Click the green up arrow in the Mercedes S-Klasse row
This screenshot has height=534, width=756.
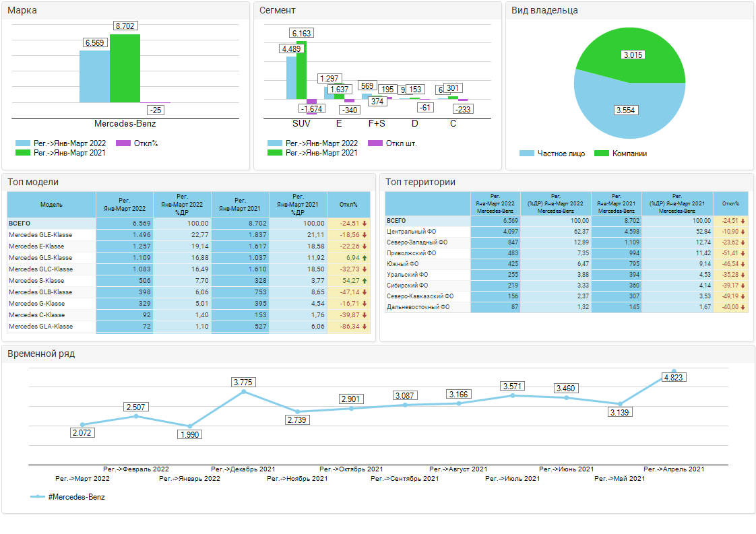click(x=365, y=281)
